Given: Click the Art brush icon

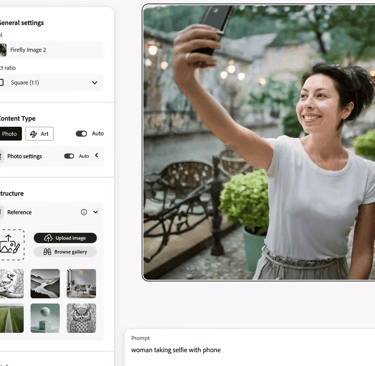Looking at the screenshot, I should 33,134.
